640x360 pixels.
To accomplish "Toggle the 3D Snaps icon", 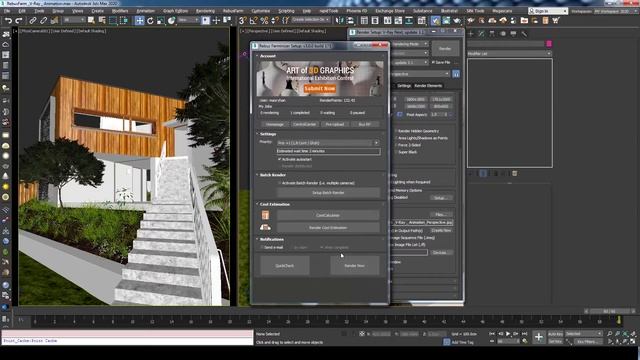I will (243, 20).
